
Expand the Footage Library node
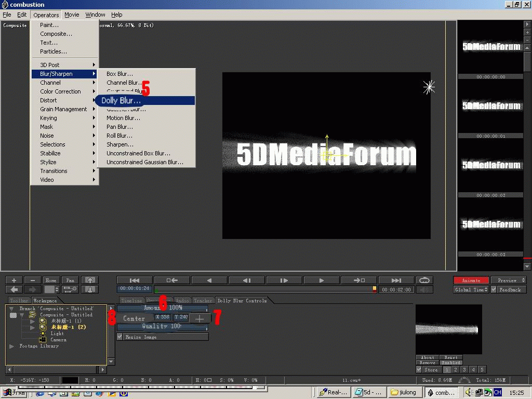tap(11, 346)
